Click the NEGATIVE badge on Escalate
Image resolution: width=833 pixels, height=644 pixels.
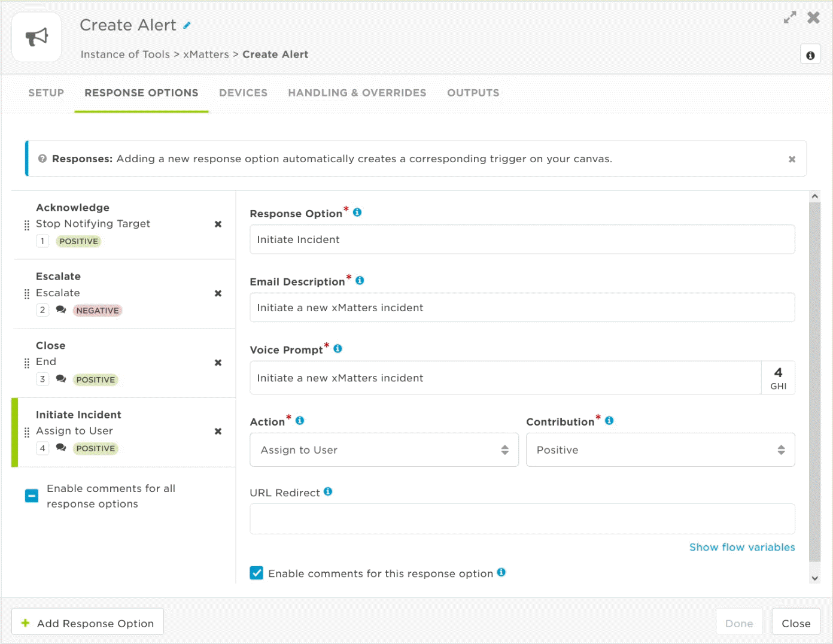[98, 311]
